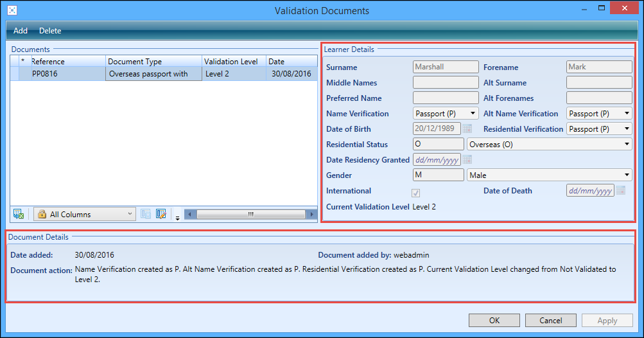Click the Residential Status code field
The height and width of the screenshot is (338, 644).
click(x=439, y=144)
